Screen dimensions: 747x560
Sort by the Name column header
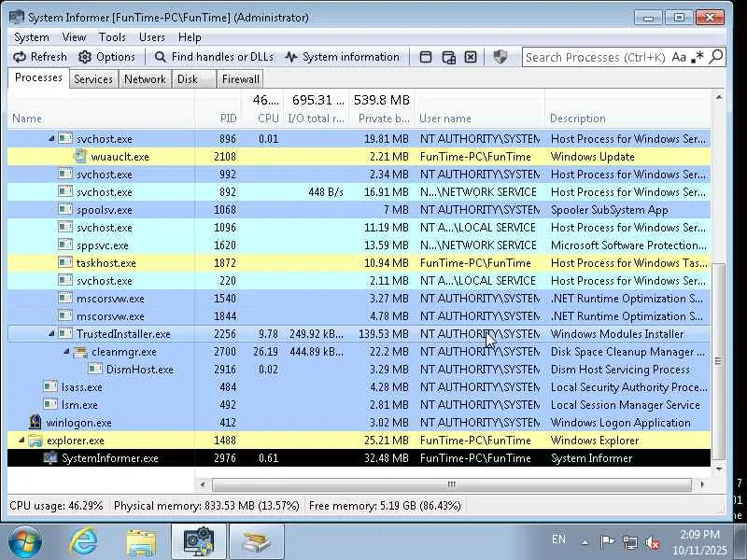pos(100,119)
